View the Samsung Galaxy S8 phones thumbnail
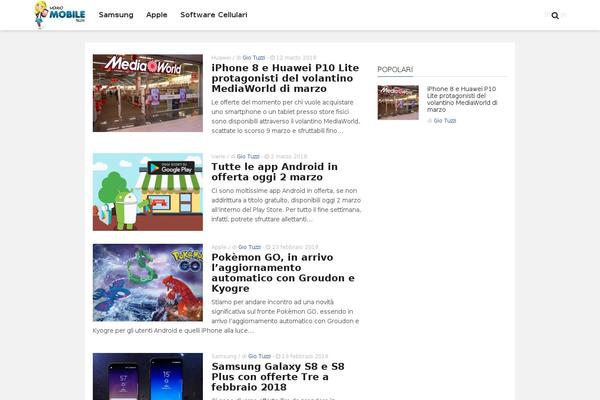Image resolution: width=600 pixels, height=400 pixels. click(148, 376)
